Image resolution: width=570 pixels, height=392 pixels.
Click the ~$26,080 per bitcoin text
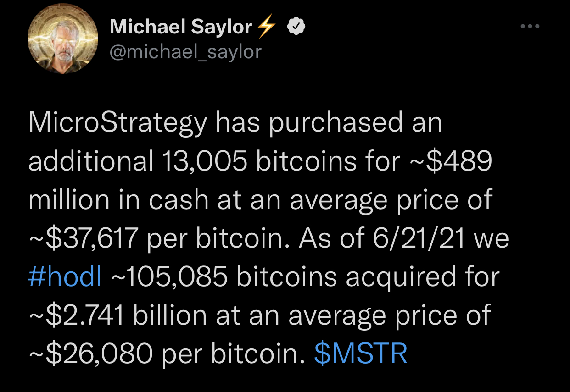[167, 354]
